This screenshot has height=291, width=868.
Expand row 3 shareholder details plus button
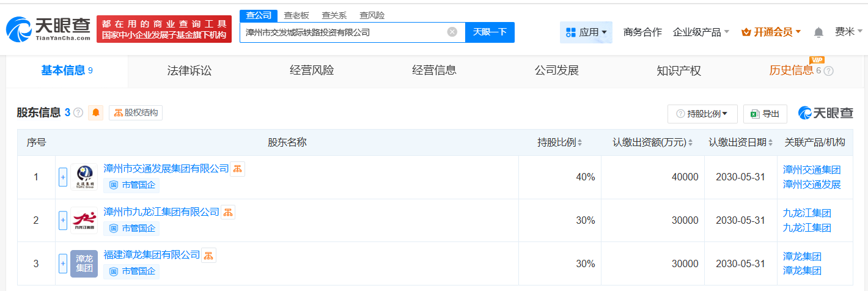click(63, 263)
